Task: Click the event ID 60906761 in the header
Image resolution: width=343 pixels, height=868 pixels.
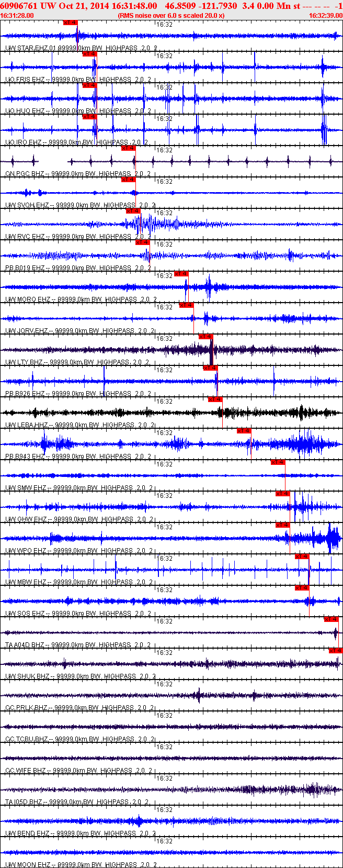Action: coord(19,6)
